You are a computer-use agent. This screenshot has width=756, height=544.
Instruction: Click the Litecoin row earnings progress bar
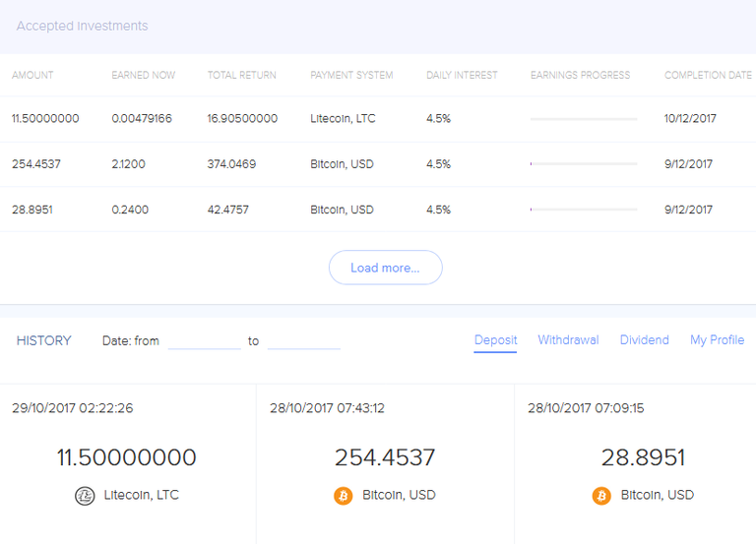(584, 119)
